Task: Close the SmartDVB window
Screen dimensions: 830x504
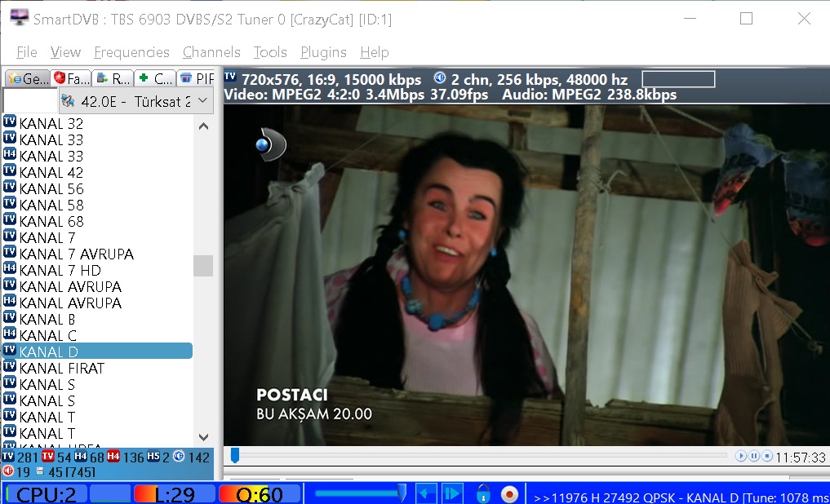Action: [804, 19]
